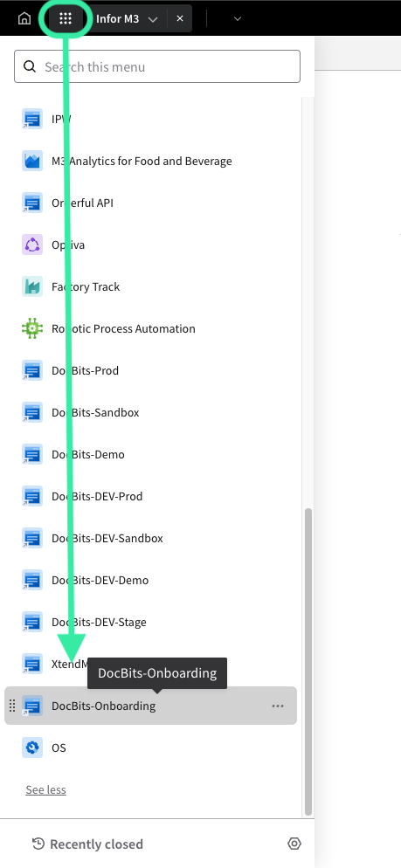
Task: Grab the DocBits-Onboarding reorder handle
Action: (x=13, y=706)
